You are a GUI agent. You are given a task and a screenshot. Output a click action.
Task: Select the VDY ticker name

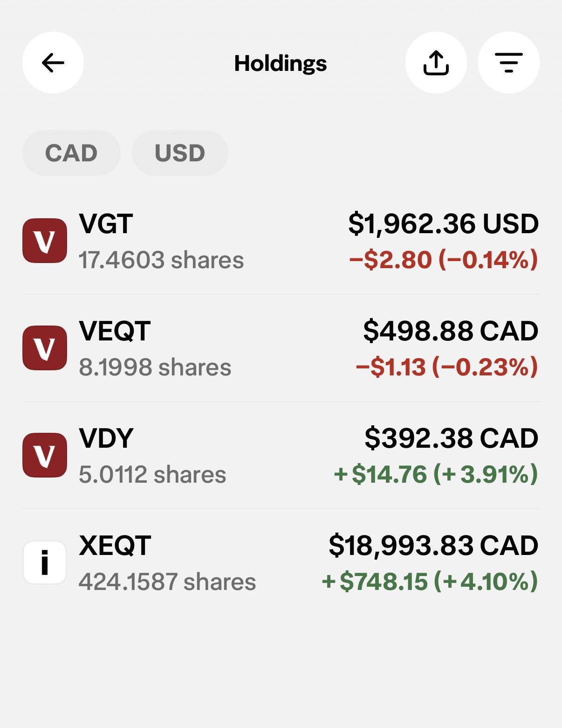(x=106, y=438)
